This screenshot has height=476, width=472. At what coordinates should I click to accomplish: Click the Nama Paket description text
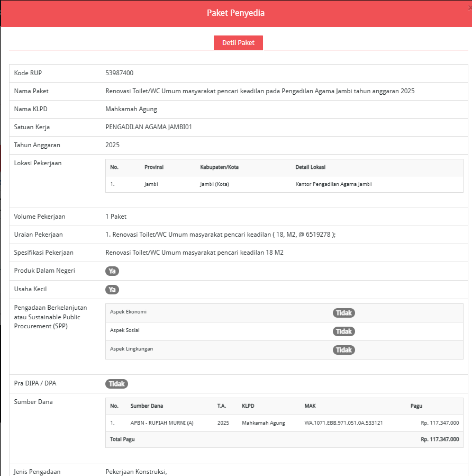260,91
